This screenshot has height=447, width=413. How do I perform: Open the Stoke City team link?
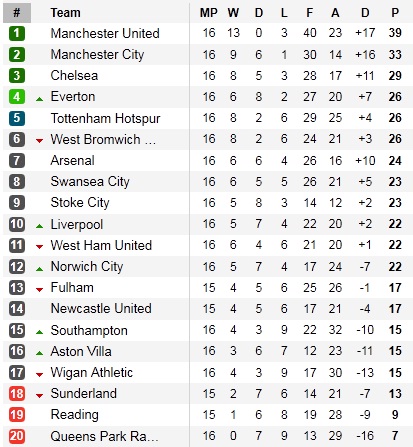[x=80, y=203]
